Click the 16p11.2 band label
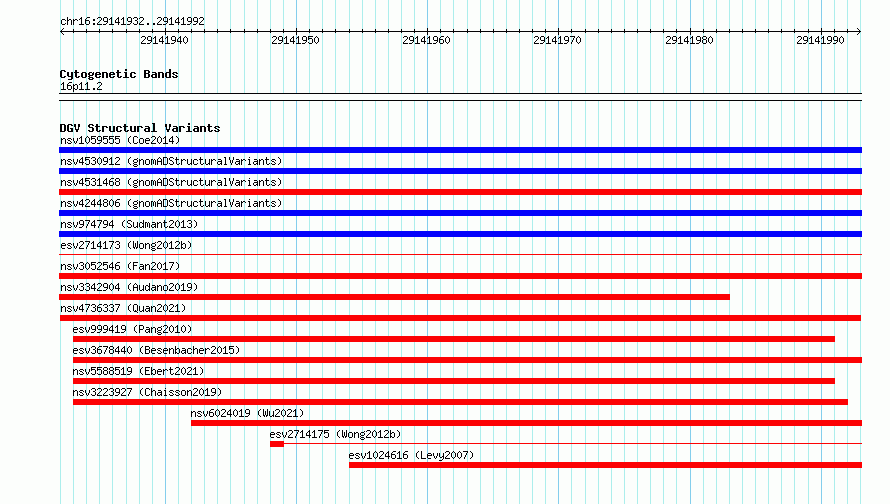890x504 pixels. [81, 86]
